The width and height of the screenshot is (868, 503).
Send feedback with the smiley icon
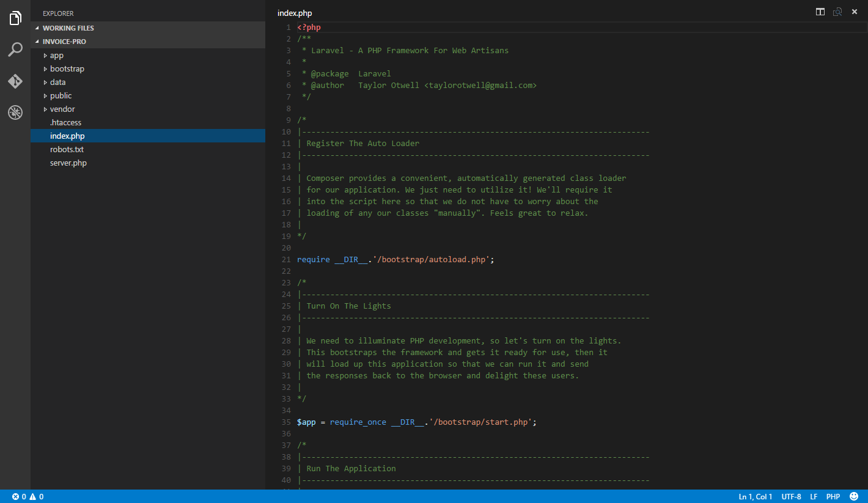(854, 496)
